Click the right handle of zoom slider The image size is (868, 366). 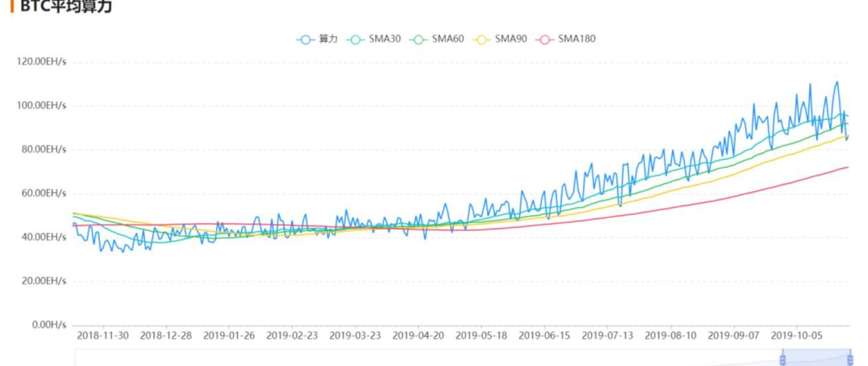click(849, 359)
